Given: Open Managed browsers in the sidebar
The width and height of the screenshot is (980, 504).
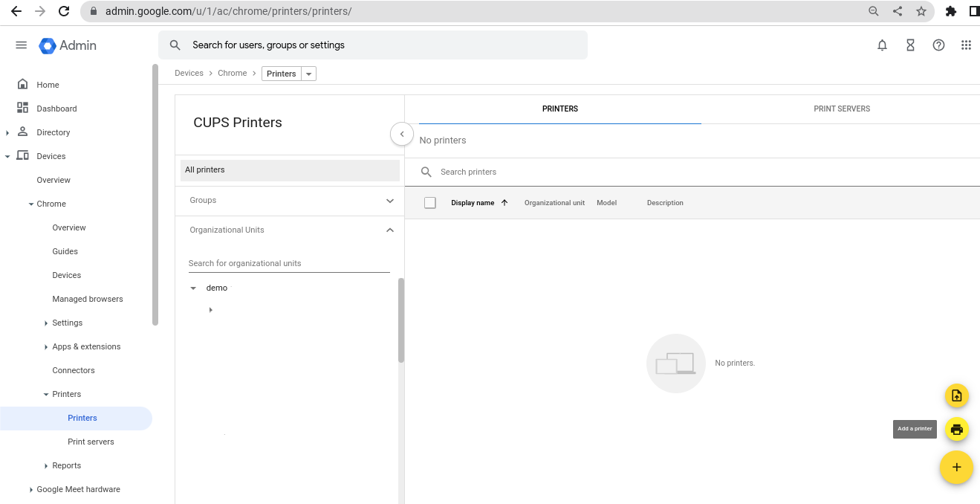Looking at the screenshot, I should [88, 299].
